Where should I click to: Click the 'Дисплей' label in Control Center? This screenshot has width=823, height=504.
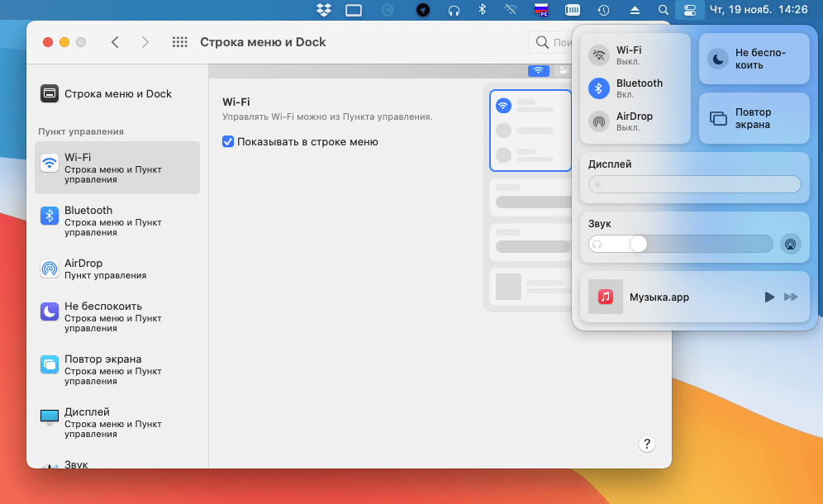(x=610, y=164)
